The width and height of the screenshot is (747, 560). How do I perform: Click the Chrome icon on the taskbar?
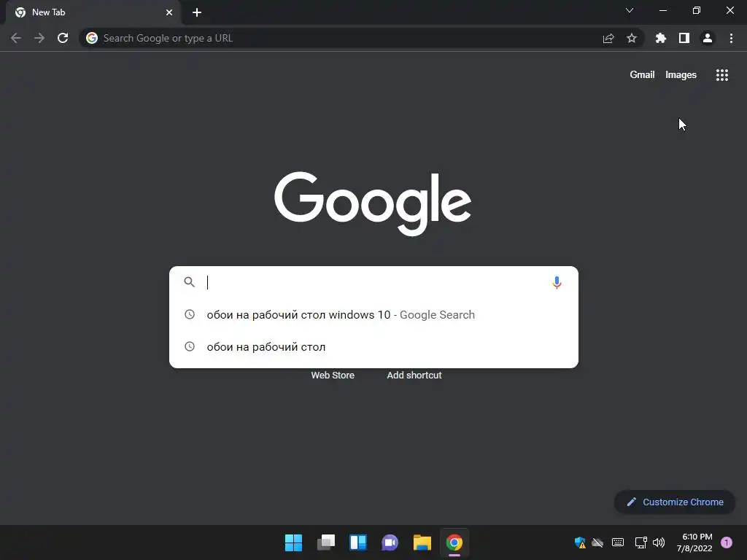click(x=454, y=542)
